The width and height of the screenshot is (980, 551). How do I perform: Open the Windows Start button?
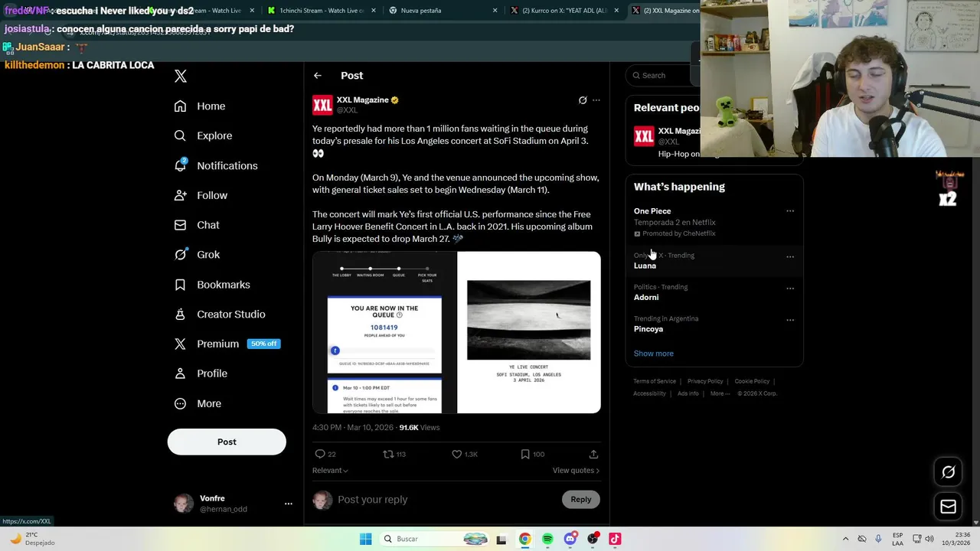366,539
